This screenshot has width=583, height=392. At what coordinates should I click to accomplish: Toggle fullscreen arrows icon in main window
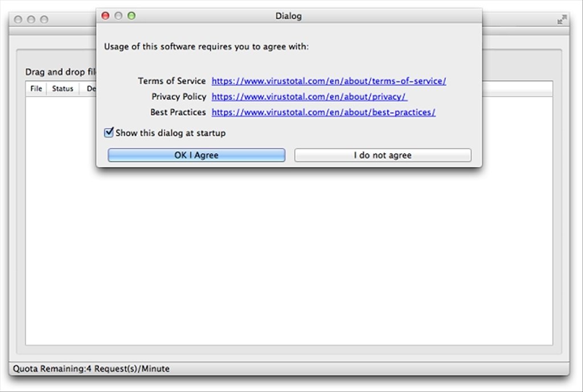(562, 19)
